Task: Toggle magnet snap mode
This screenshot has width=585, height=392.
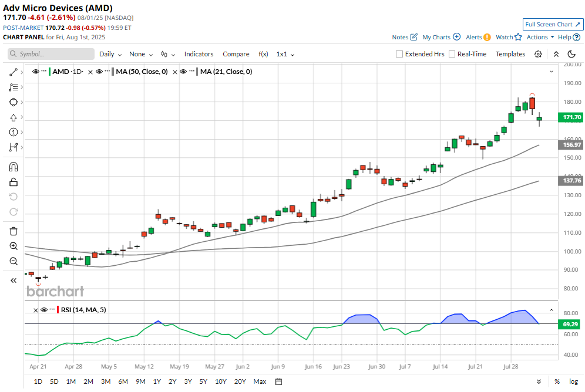Action: pos(14,167)
